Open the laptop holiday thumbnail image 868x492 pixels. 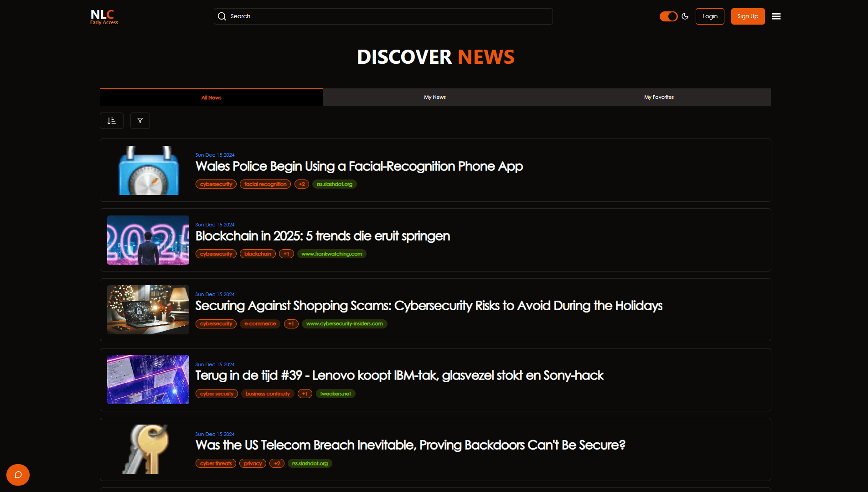[x=148, y=310]
